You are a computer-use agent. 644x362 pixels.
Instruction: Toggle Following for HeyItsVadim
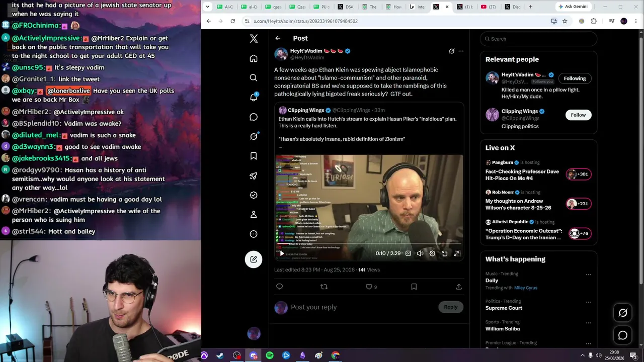click(x=575, y=78)
